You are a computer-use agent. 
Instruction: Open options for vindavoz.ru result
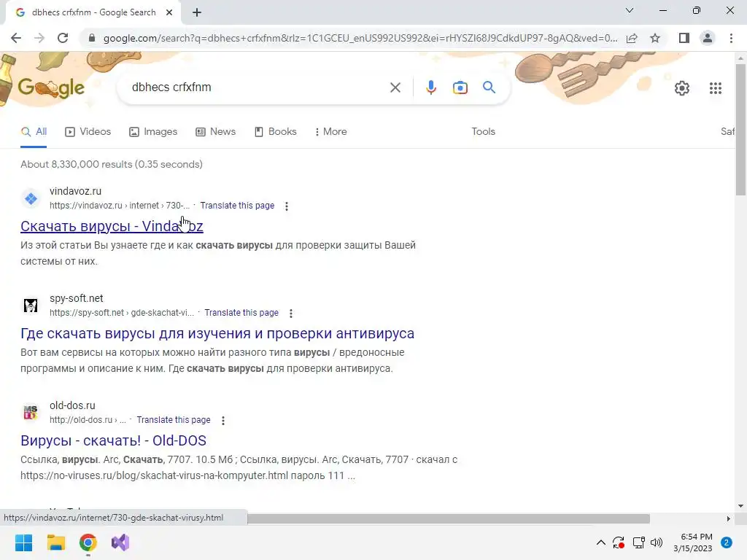286,206
